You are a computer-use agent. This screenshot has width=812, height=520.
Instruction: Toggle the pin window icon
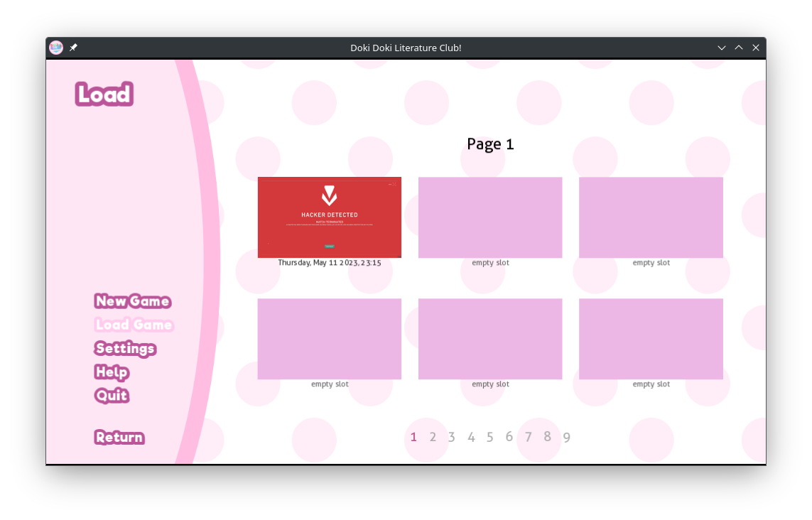(x=73, y=48)
